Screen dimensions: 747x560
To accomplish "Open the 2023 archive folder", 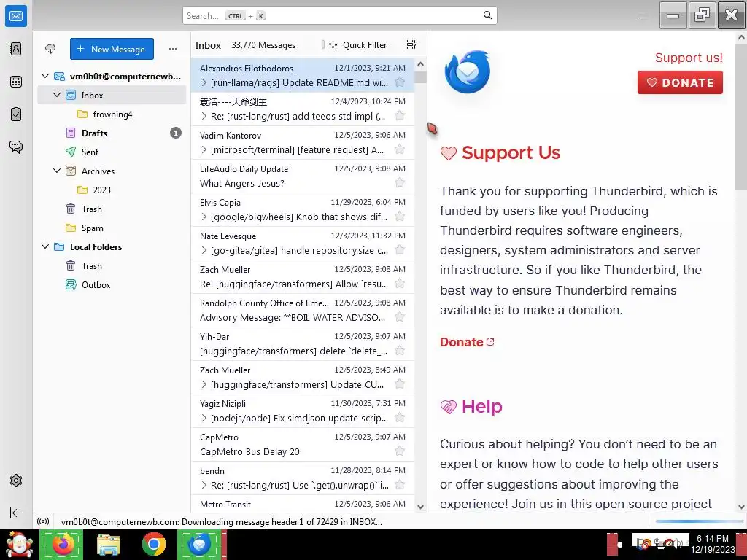I will pos(112,190).
